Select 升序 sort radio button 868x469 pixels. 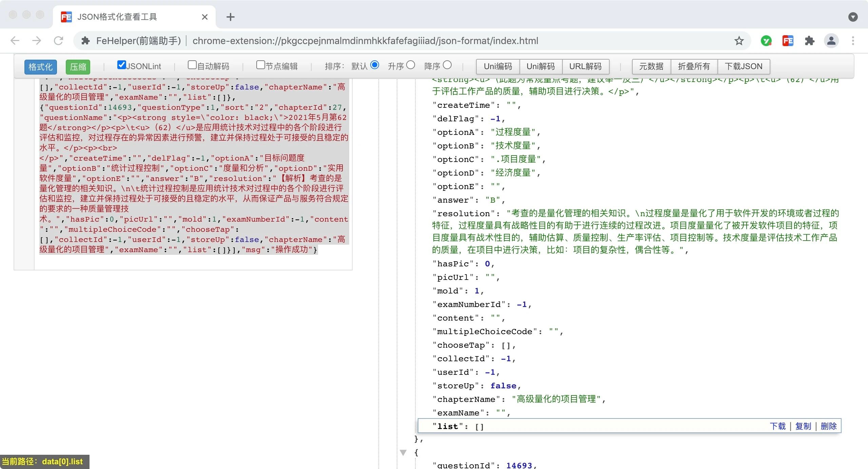point(411,65)
